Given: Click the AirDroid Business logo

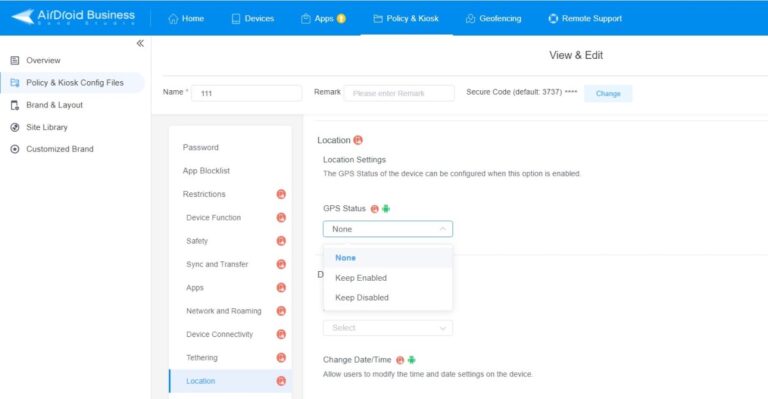Looking at the screenshot, I should point(73,17).
